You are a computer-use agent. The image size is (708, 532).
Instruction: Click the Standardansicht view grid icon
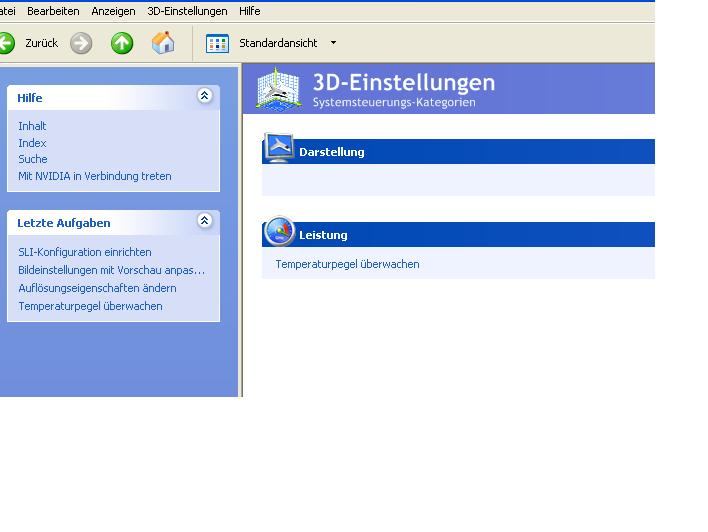pyautogui.click(x=217, y=43)
